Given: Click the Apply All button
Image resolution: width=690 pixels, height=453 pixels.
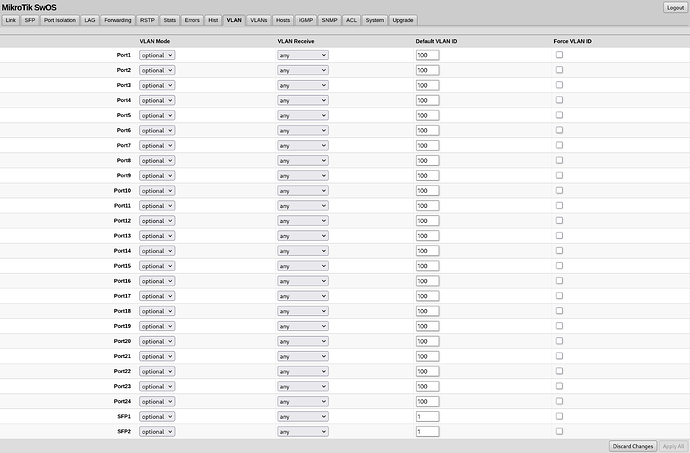Looking at the screenshot, I should (673, 446).
